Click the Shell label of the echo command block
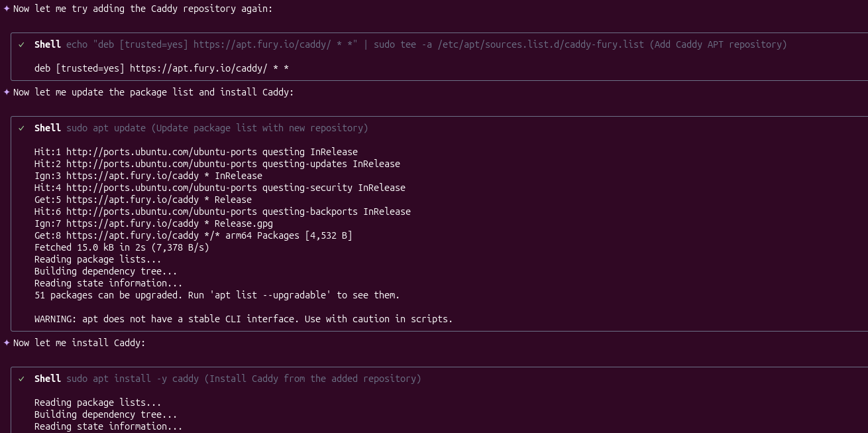This screenshot has height=433, width=868. tap(48, 44)
